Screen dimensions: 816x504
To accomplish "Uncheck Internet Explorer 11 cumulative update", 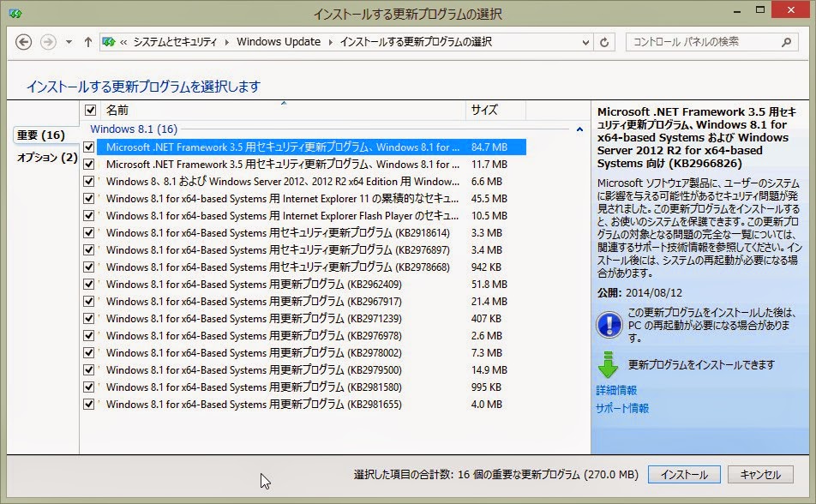I will [x=89, y=198].
